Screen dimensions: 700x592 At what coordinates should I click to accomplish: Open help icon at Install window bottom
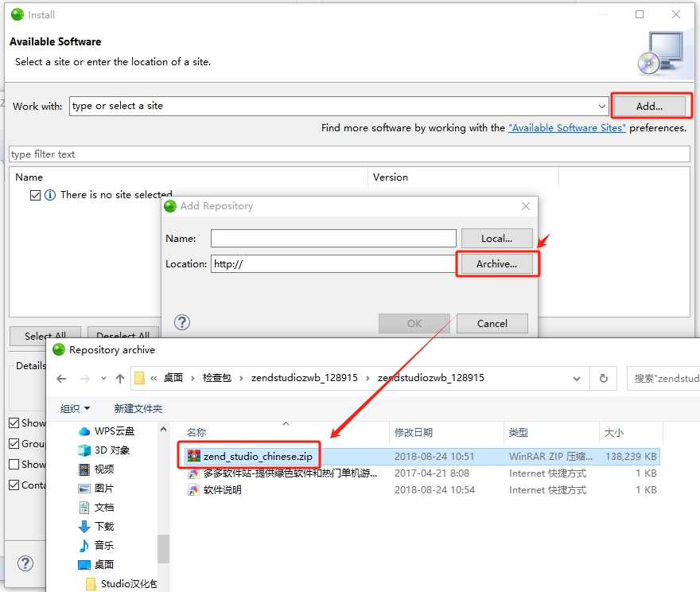(x=25, y=563)
